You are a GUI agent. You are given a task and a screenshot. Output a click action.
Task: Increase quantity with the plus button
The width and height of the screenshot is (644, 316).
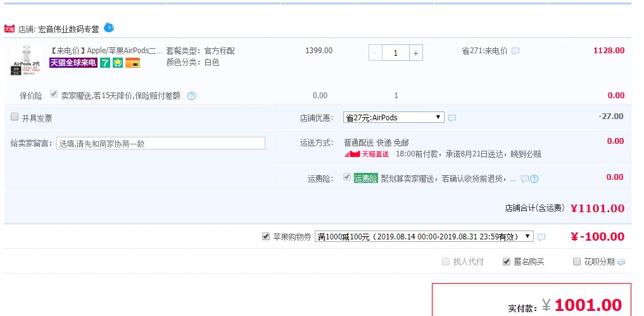pyautogui.click(x=415, y=53)
